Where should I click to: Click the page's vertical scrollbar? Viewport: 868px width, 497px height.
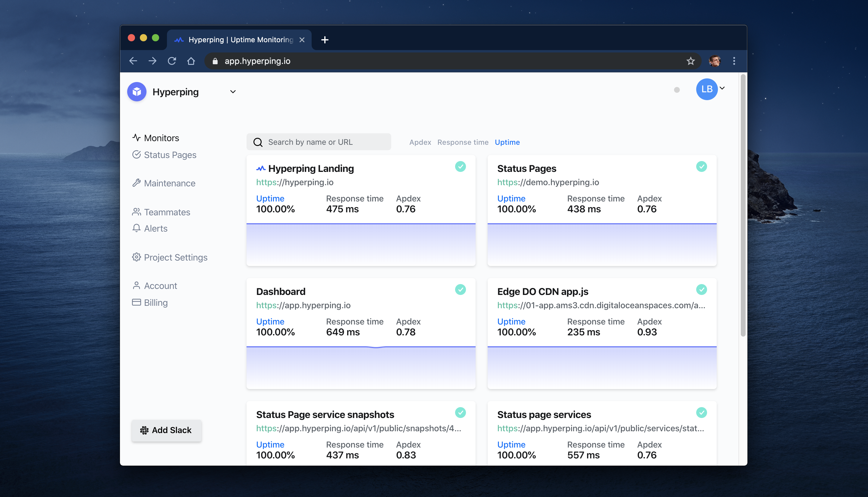pyautogui.click(x=743, y=205)
